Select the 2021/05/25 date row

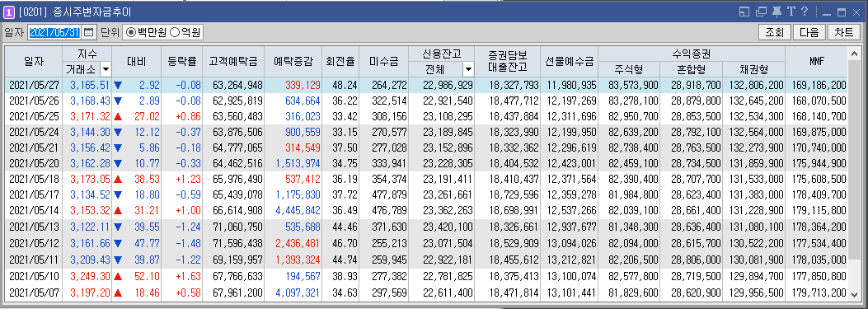426,116
